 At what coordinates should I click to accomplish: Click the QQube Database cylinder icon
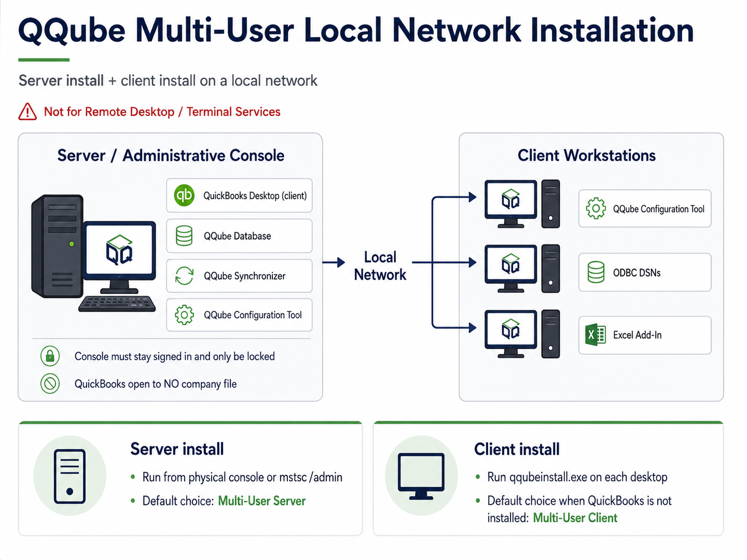tap(184, 236)
